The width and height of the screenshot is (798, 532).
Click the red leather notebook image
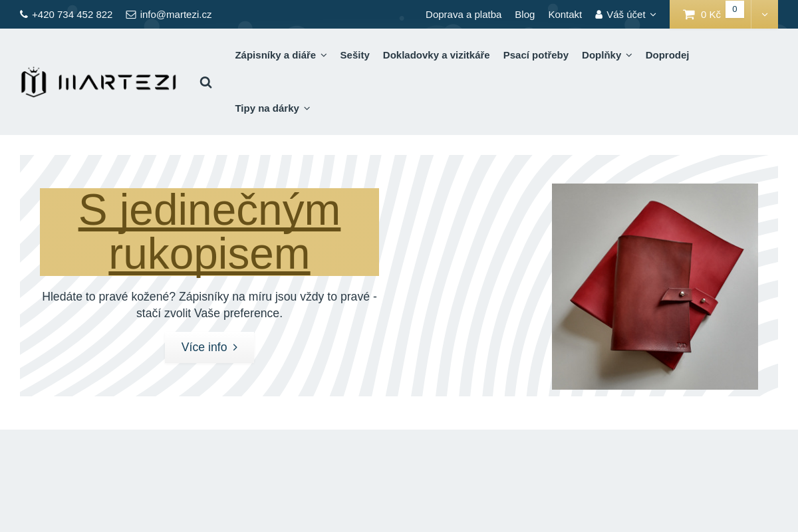click(654, 287)
